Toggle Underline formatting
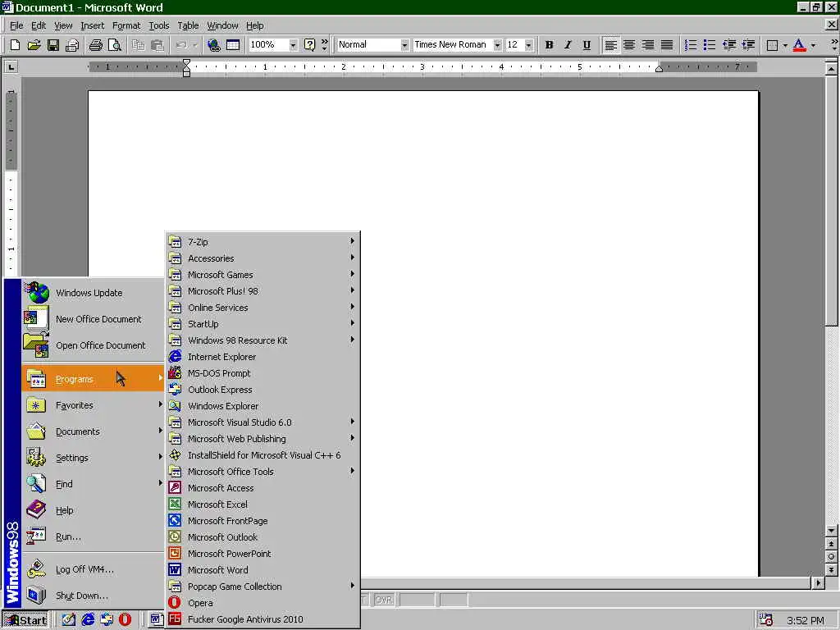The image size is (840, 630). tap(587, 45)
